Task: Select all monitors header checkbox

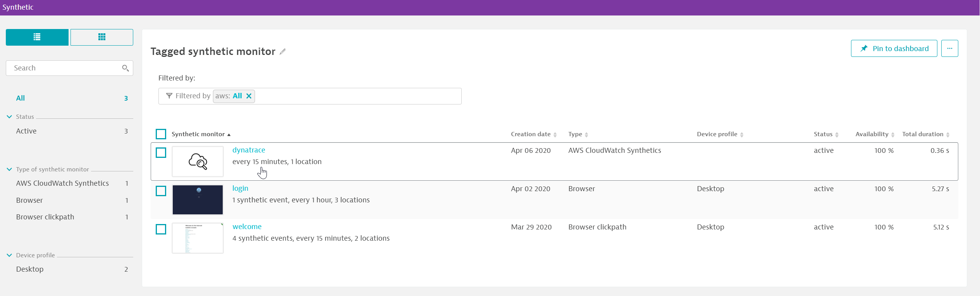Action: click(161, 134)
